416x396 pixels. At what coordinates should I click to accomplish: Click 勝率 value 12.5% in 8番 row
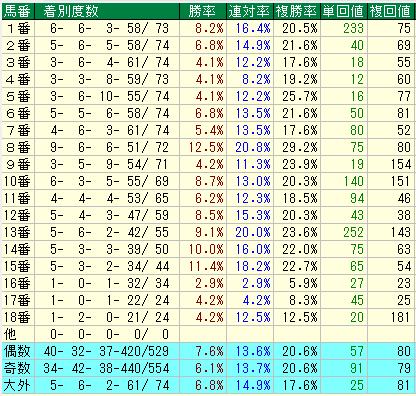click(206, 148)
